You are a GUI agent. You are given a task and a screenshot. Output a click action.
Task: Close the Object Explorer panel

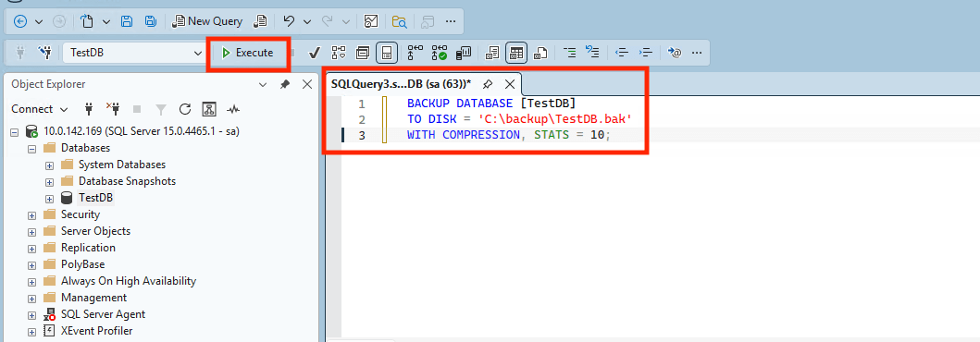(x=307, y=84)
